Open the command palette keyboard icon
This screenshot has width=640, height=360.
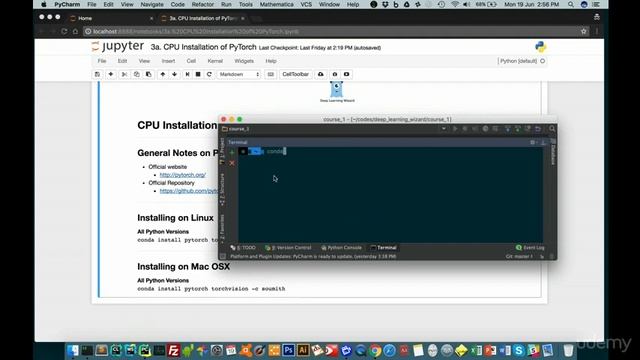pos(271,74)
